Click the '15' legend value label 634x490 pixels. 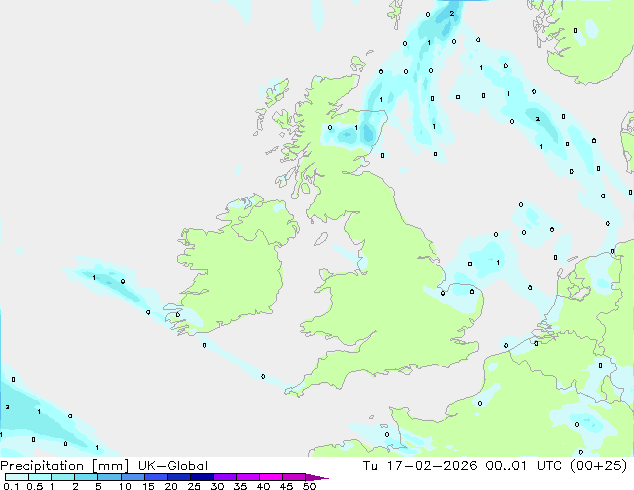pyautogui.click(x=148, y=486)
